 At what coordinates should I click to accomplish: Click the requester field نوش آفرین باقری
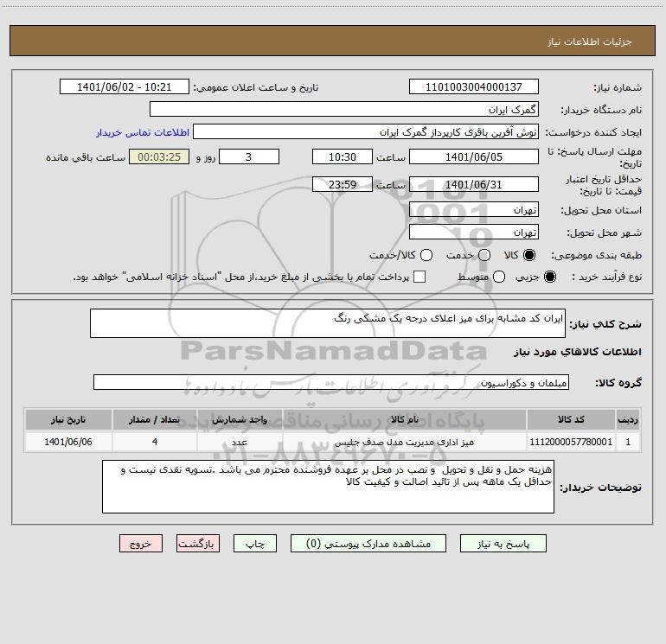coord(366,132)
